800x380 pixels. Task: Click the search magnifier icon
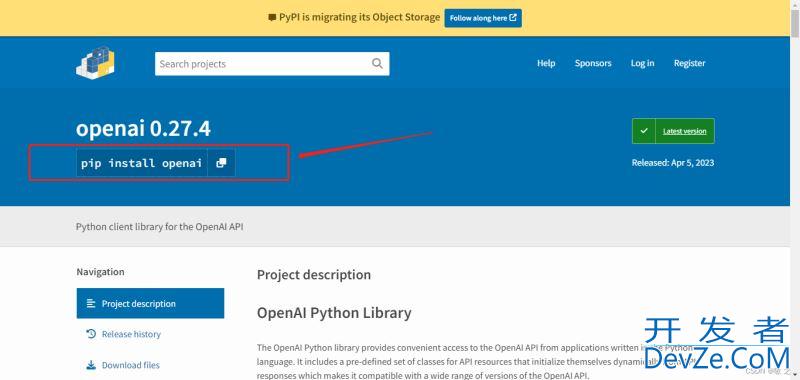point(377,63)
